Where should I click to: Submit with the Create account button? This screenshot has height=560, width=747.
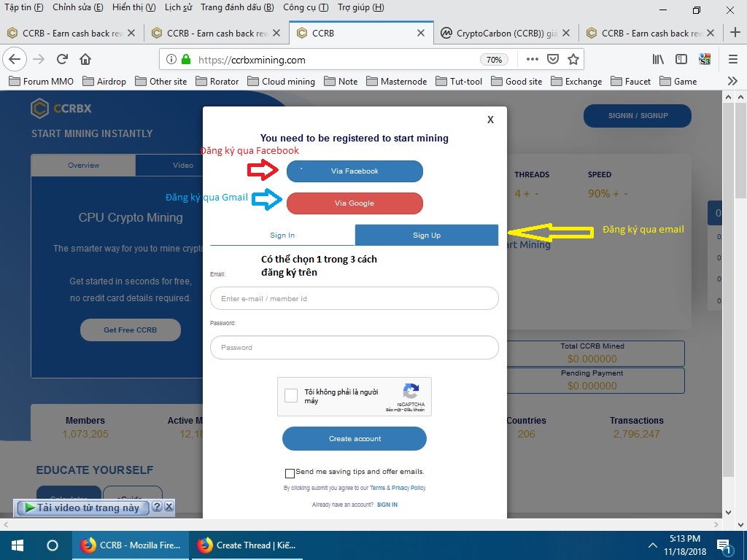point(355,438)
